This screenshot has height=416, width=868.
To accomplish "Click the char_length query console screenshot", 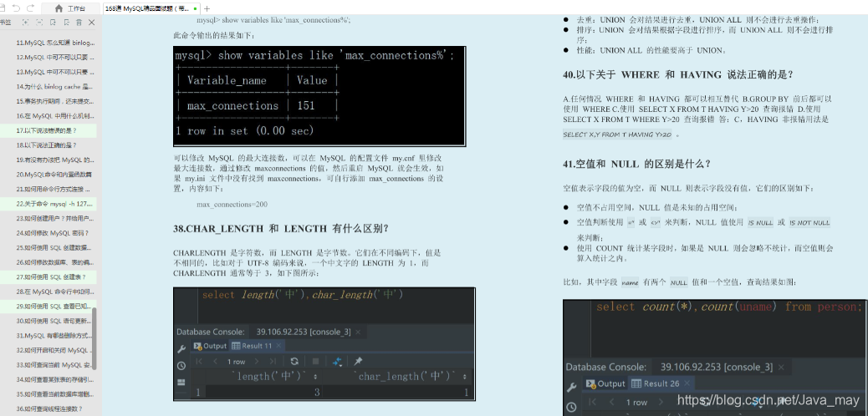I will point(324,344).
